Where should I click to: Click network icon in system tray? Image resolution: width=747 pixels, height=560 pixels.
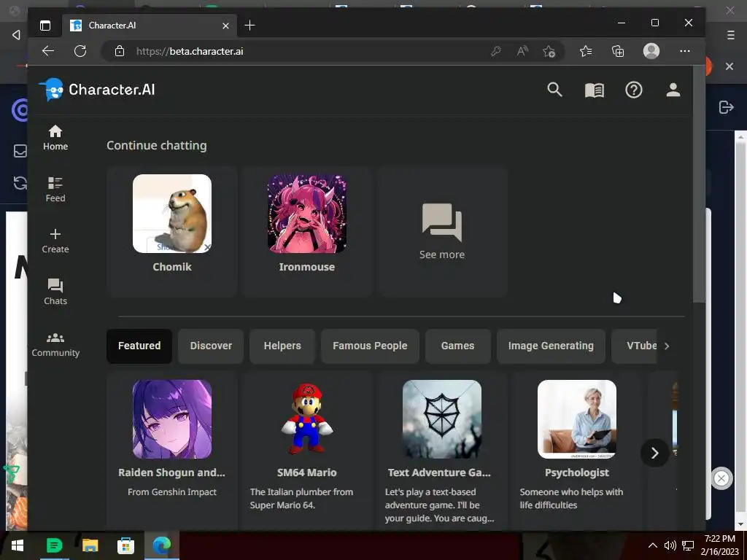[688, 545]
